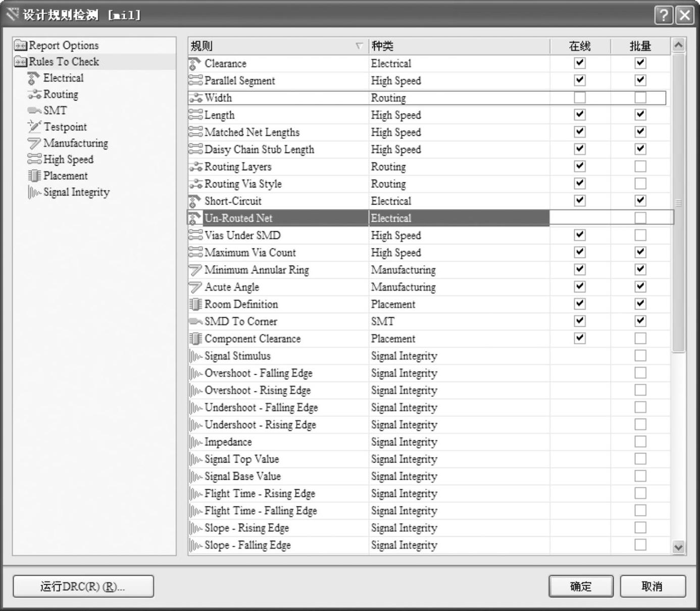Select the Overshoot - Falling Edge rule row
700x611 pixels.
tap(429, 373)
